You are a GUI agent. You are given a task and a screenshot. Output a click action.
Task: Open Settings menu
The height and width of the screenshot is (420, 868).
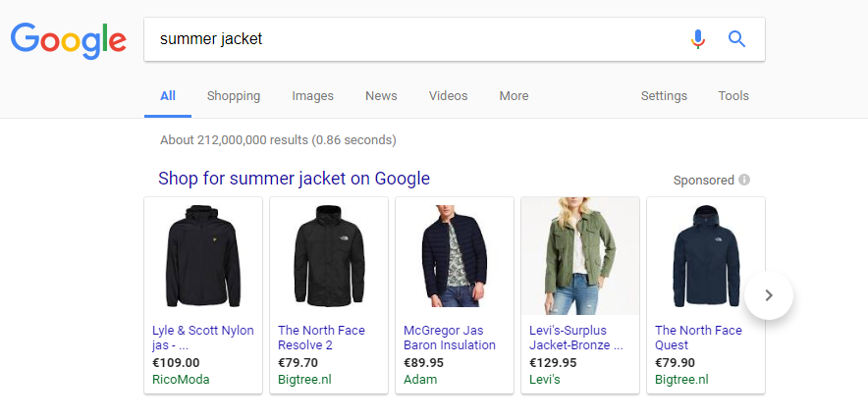click(x=664, y=96)
